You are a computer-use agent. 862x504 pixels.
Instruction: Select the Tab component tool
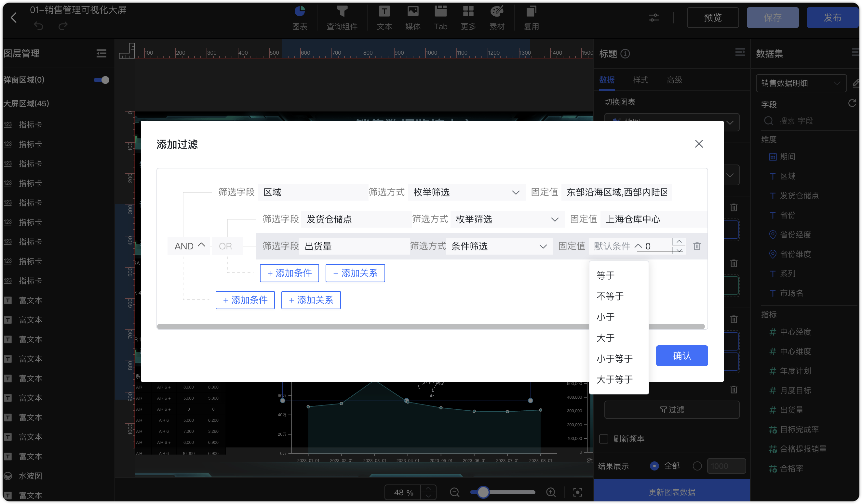click(x=440, y=18)
